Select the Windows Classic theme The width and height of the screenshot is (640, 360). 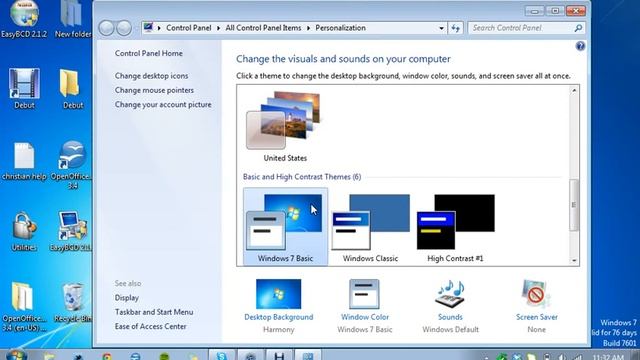coord(370,227)
